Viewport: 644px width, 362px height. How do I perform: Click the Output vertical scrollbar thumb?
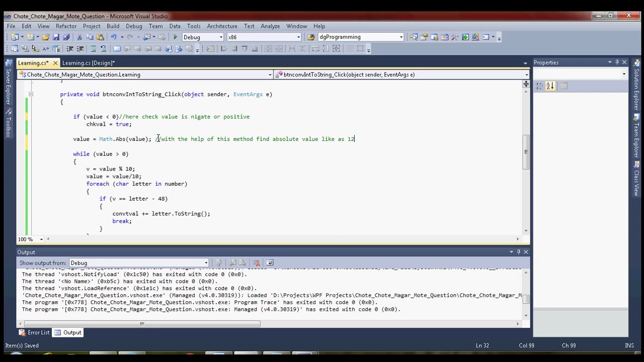[x=526, y=299]
